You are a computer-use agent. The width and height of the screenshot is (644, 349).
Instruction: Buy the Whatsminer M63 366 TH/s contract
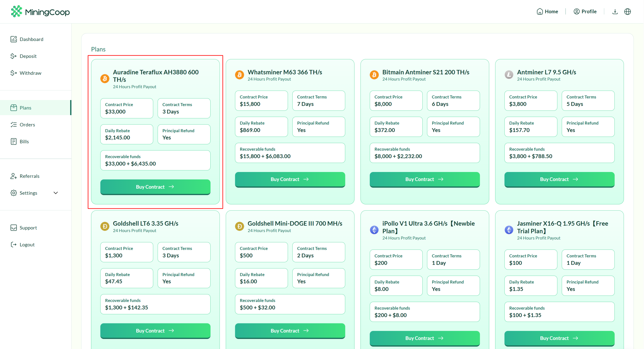(x=290, y=179)
